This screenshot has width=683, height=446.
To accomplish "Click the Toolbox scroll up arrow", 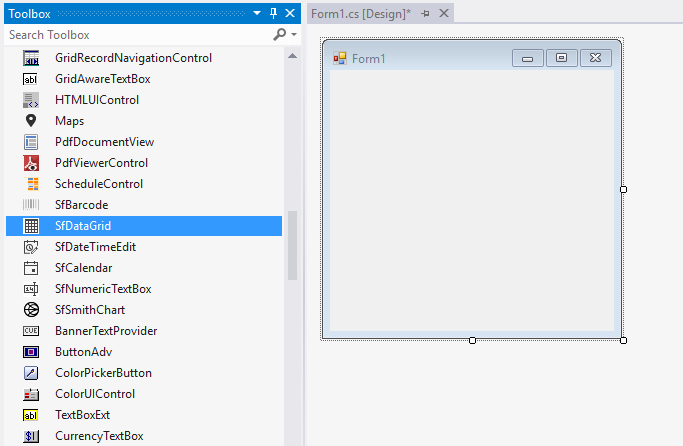I will 293,56.
